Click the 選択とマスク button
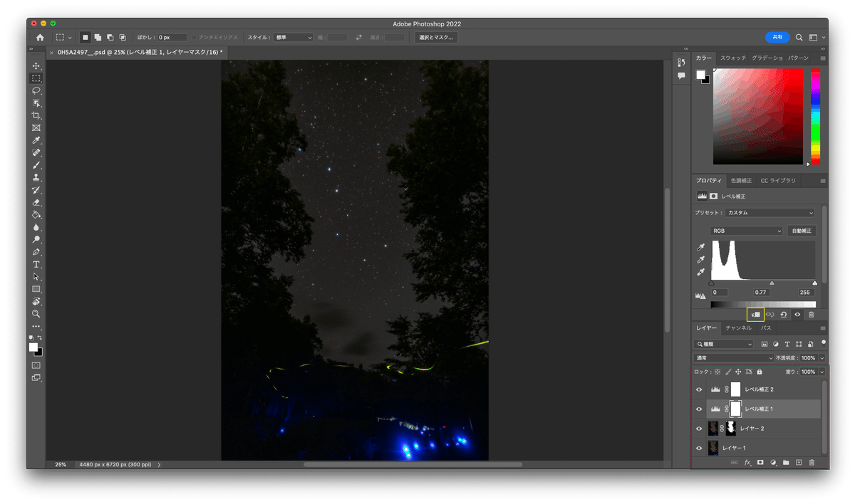This screenshot has width=855, height=504. (x=436, y=37)
